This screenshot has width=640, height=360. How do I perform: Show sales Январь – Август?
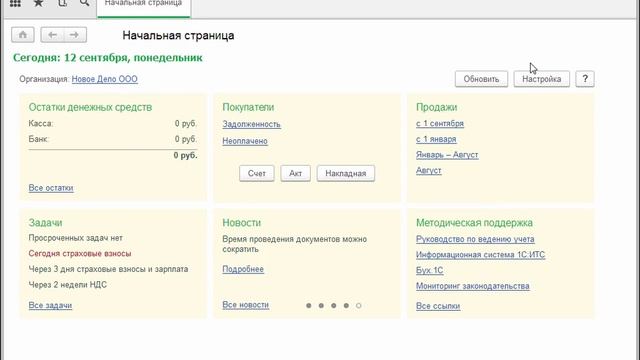click(447, 155)
